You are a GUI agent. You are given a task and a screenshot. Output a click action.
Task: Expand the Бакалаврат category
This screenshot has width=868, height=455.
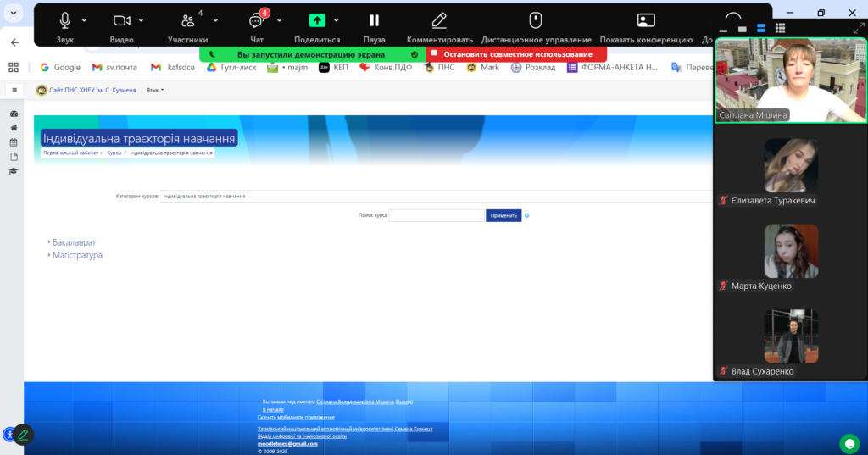click(74, 242)
